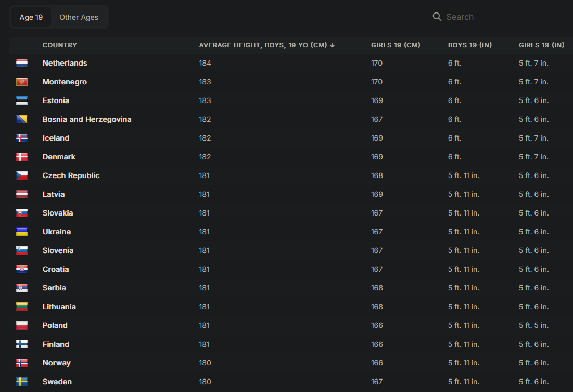
Task: Click the Croatia flag icon
Action: [22, 269]
